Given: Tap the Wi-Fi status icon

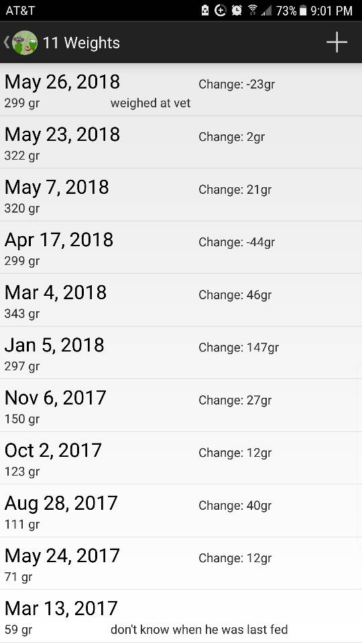Looking at the screenshot, I should point(253,11).
